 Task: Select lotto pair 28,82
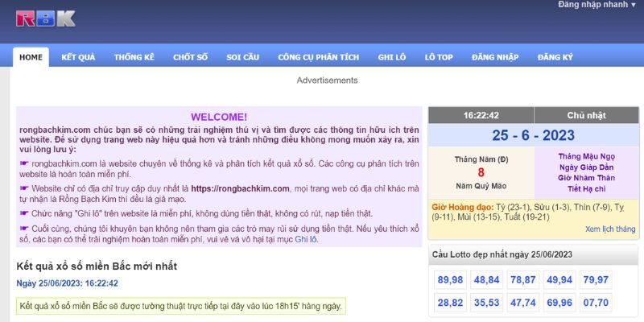click(450, 303)
